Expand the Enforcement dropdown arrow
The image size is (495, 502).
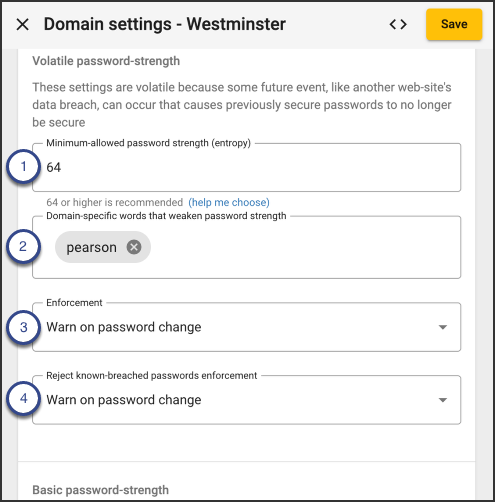pos(443,327)
